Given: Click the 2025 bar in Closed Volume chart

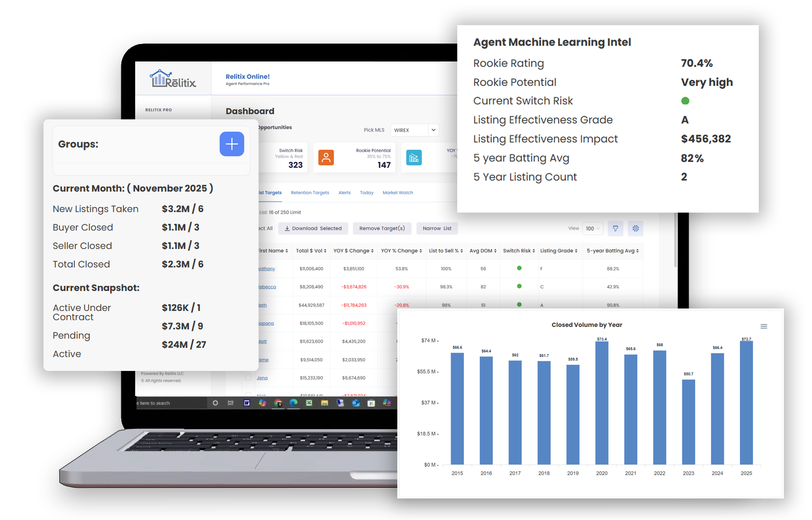Looking at the screenshot, I should click(x=746, y=403).
